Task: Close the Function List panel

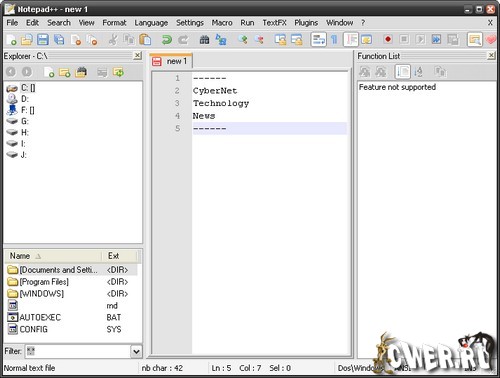Action: [x=491, y=55]
